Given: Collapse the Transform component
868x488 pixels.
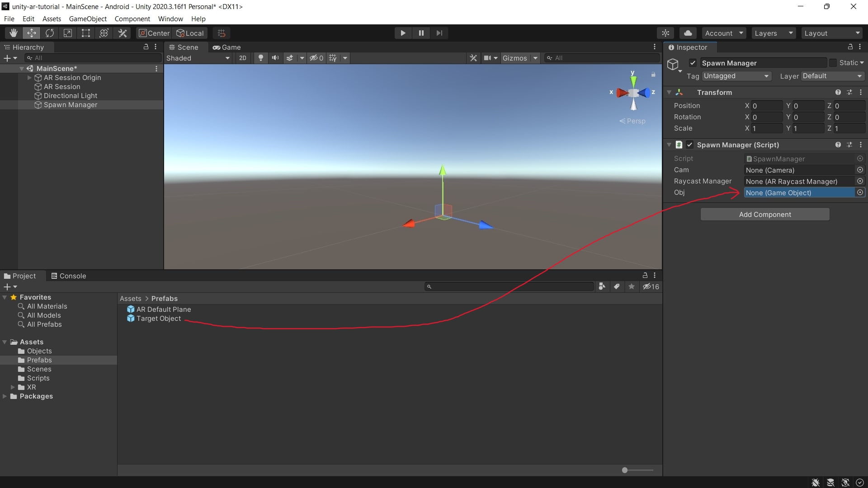Looking at the screenshot, I should coord(669,92).
